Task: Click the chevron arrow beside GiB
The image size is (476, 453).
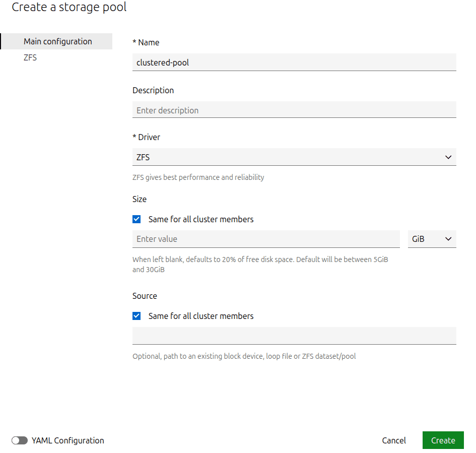Action: pos(448,239)
